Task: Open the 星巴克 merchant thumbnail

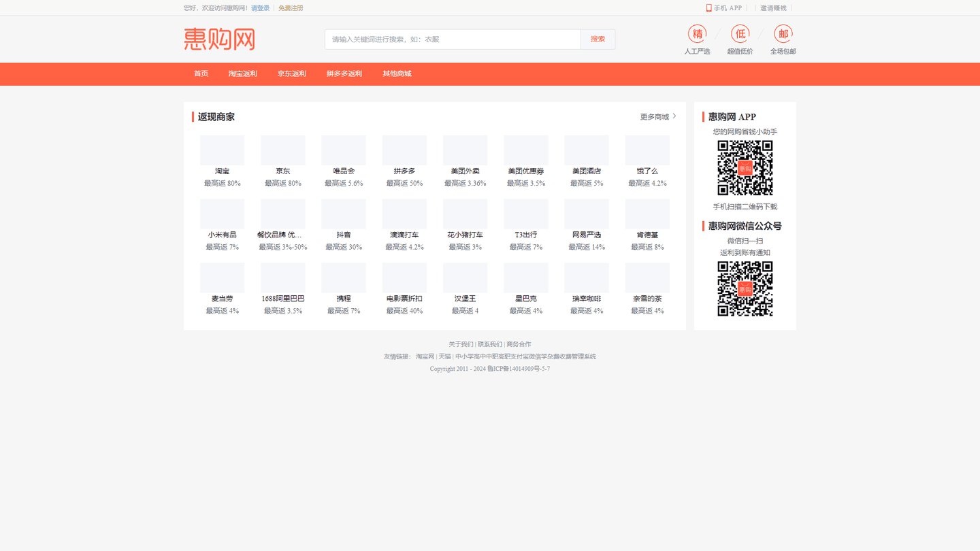Action: pyautogui.click(x=526, y=278)
